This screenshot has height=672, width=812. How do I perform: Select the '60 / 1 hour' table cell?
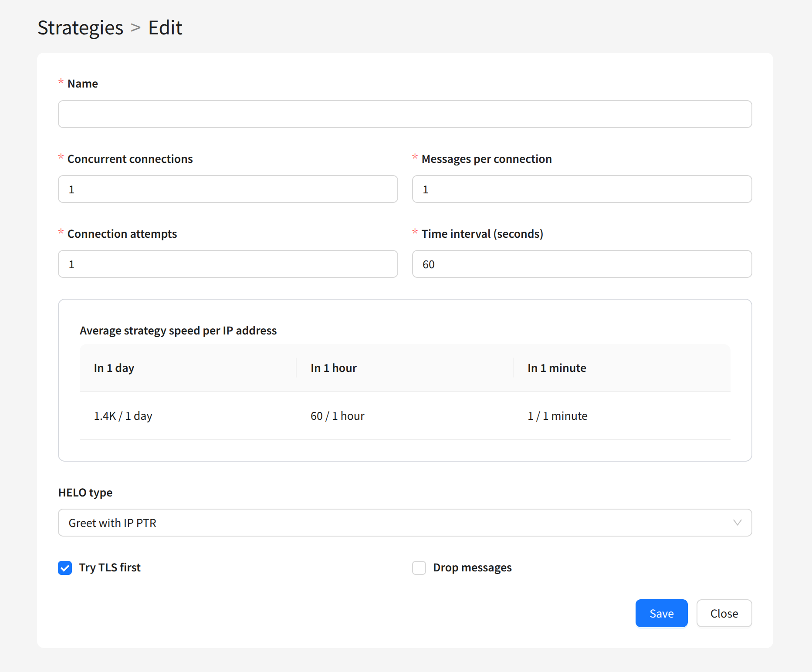pos(338,416)
